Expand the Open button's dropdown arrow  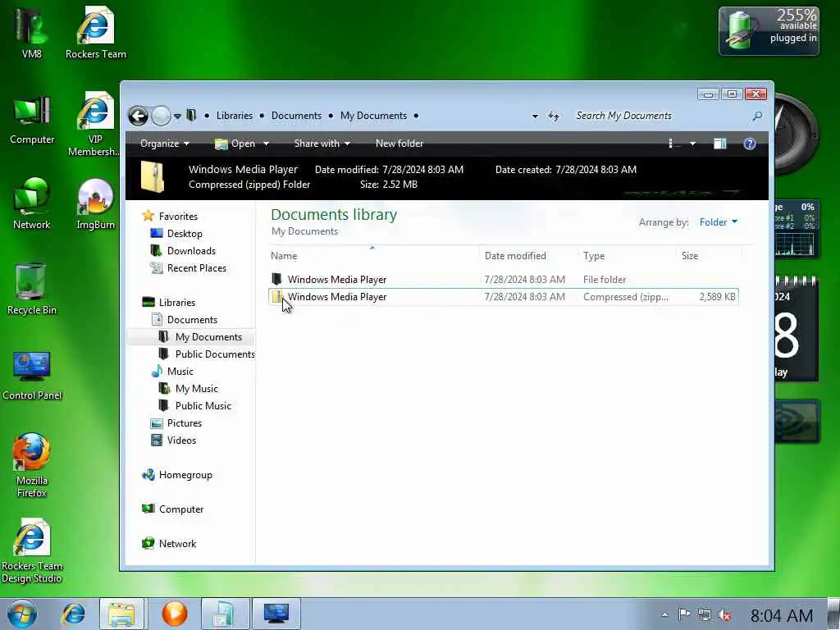point(266,144)
